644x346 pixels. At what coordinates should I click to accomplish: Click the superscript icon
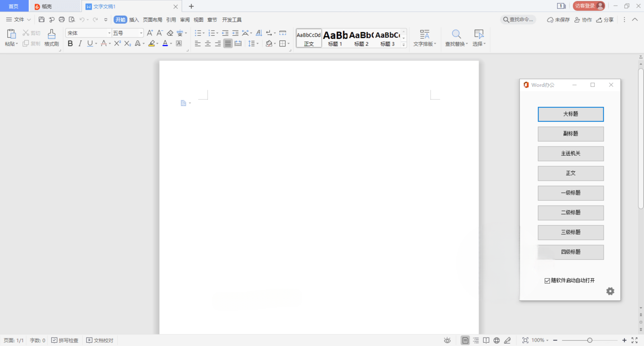117,43
